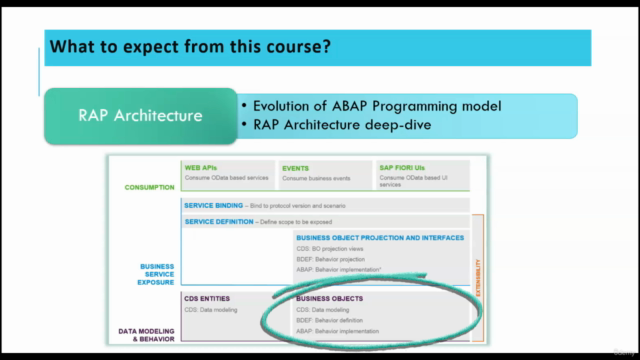Click 'ABAP: Behavior implementation' under BUSINESS OBJECTS
The image size is (640, 360).
click(338, 331)
